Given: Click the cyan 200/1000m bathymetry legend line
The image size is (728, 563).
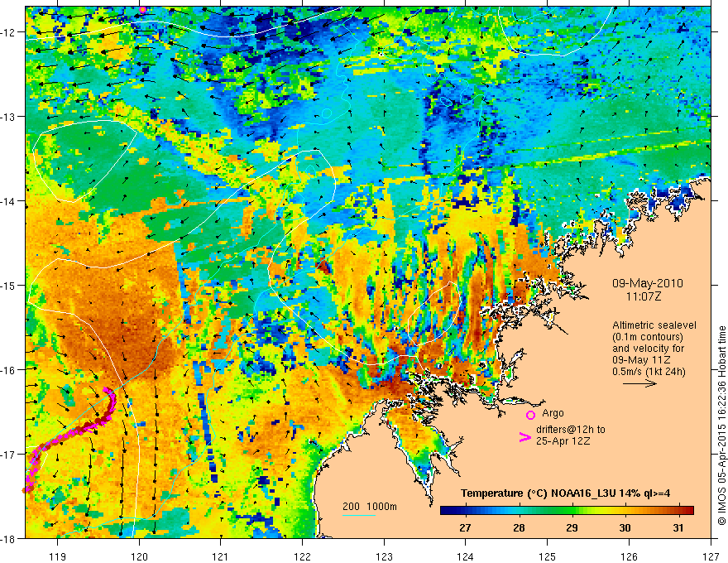Looking at the screenshot, I should pos(359,515).
